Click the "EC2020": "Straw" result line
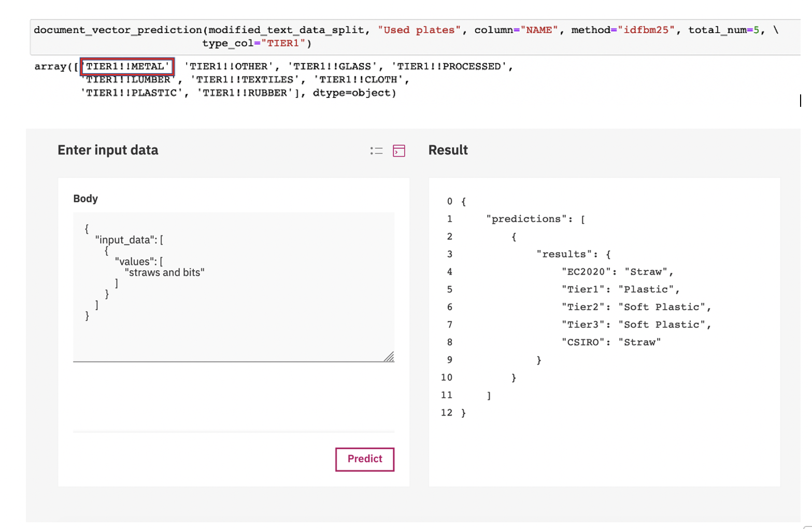The image size is (812, 529). (617, 272)
